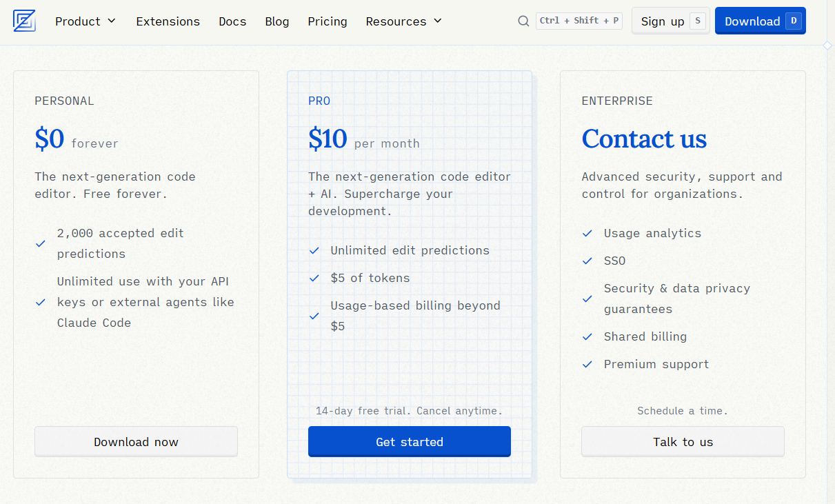Click the $10 price text
Image resolution: width=835 pixels, height=504 pixels.
pos(328,139)
